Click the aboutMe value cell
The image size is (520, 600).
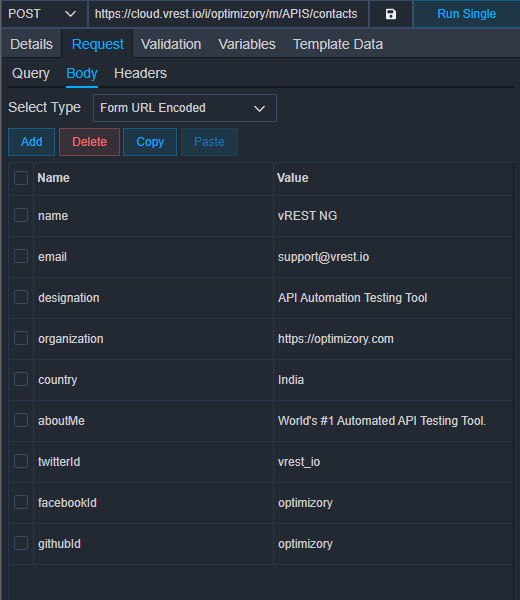tap(393, 421)
